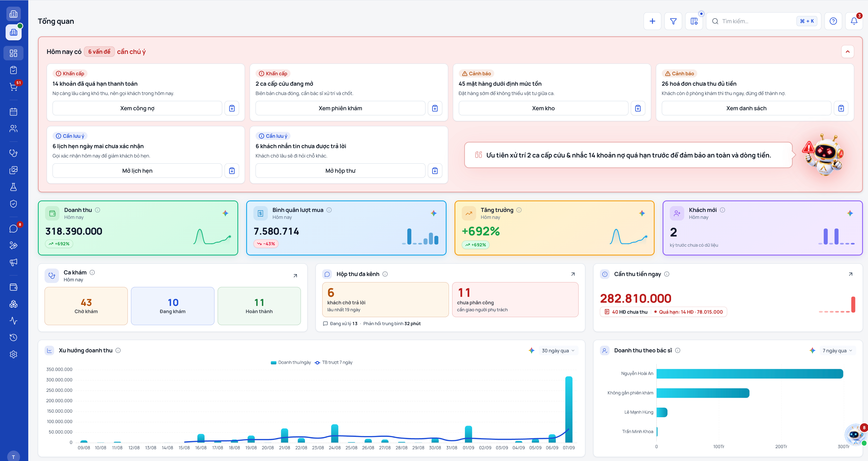This screenshot has width=868, height=461.
Task: Click the -43% change badge
Action: click(x=266, y=244)
